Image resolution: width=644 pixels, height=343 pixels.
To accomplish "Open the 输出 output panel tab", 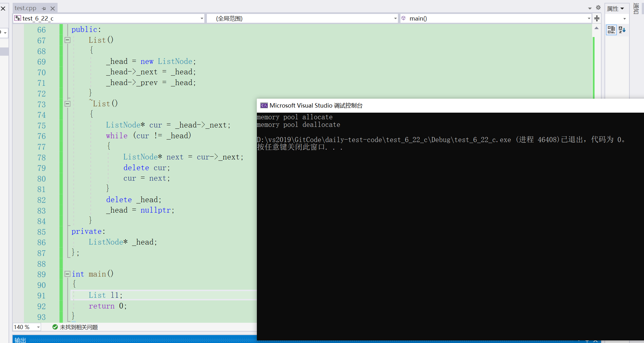I will 20,340.
